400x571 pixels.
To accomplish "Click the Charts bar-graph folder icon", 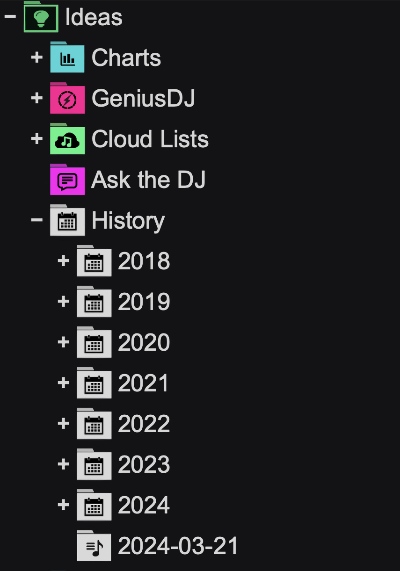I will point(67,58).
